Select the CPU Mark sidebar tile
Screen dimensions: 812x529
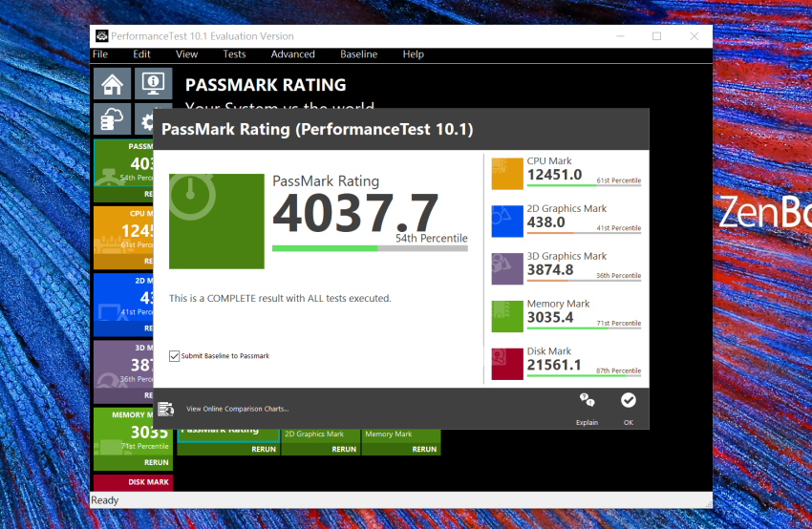pyautogui.click(x=123, y=238)
